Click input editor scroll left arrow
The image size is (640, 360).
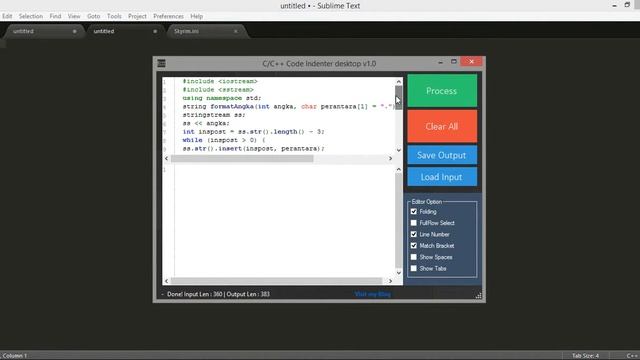tap(167, 158)
